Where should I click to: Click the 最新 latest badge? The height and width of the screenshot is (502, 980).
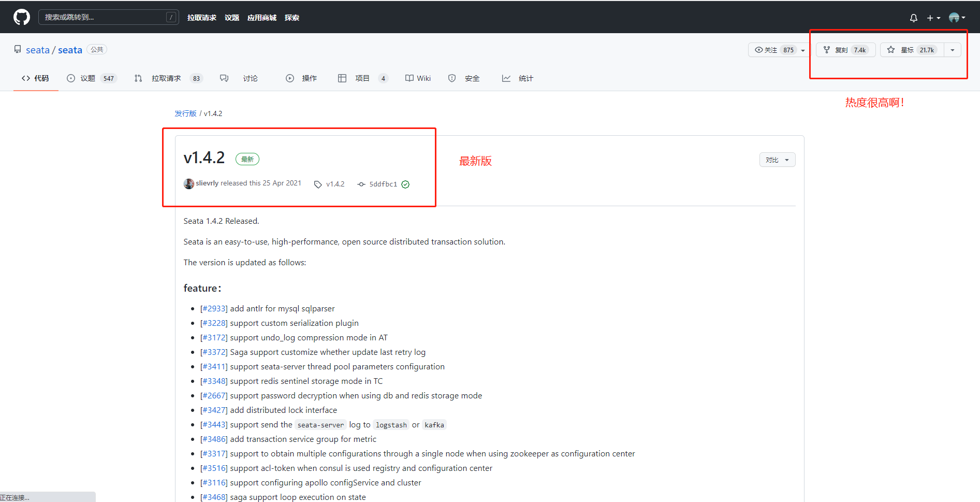click(x=247, y=159)
